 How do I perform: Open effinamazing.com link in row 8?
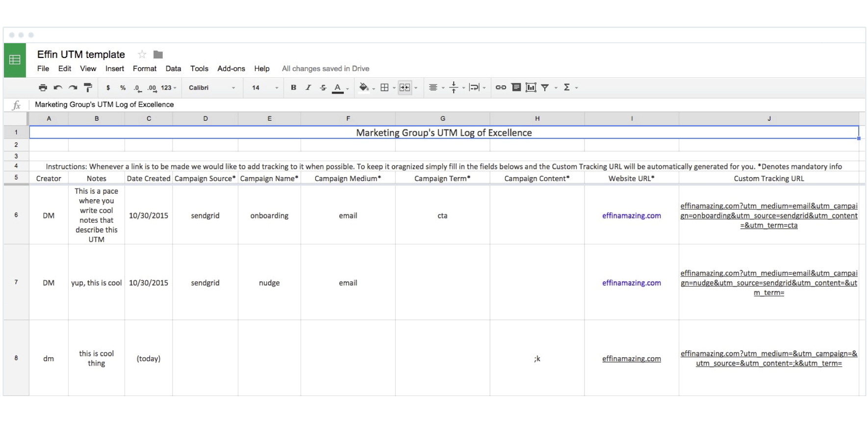(632, 359)
